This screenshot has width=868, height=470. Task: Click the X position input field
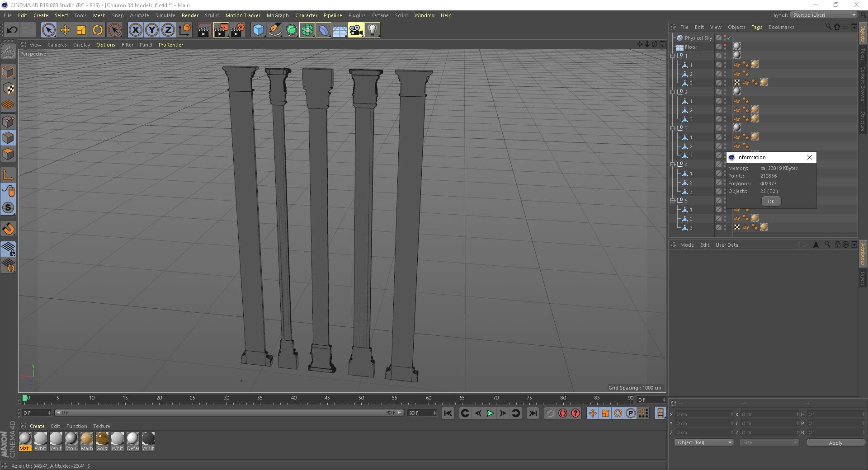point(703,414)
